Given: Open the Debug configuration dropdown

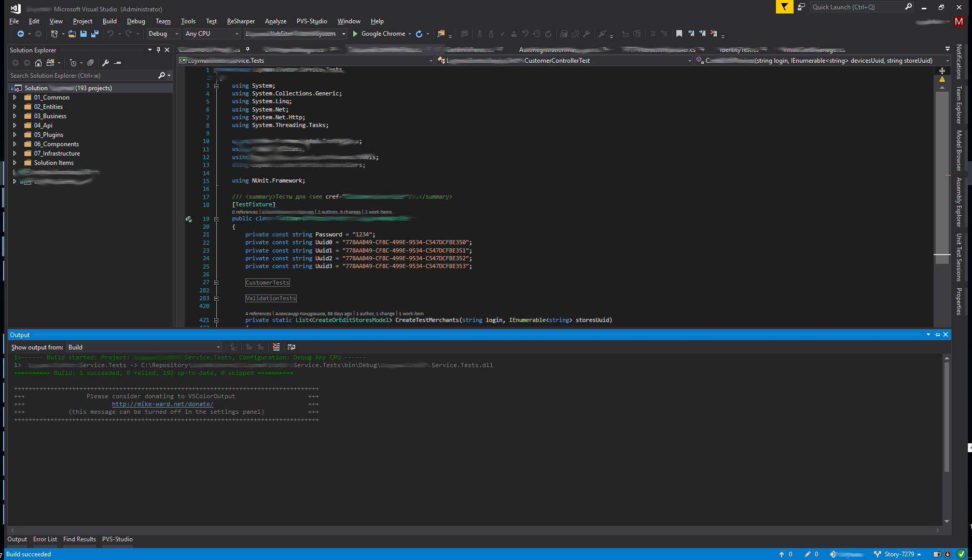Looking at the screenshot, I should pyautogui.click(x=163, y=34).
